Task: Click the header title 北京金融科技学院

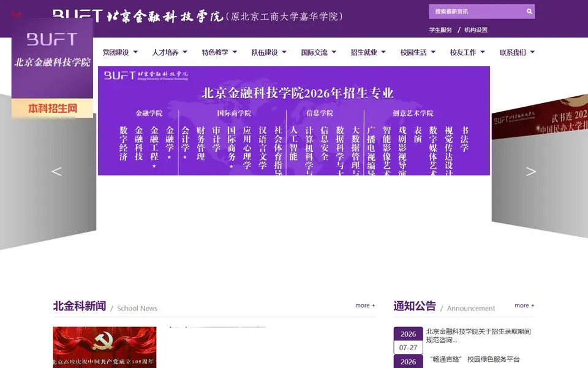Action: pyautogui.click(x=164, y=17)
